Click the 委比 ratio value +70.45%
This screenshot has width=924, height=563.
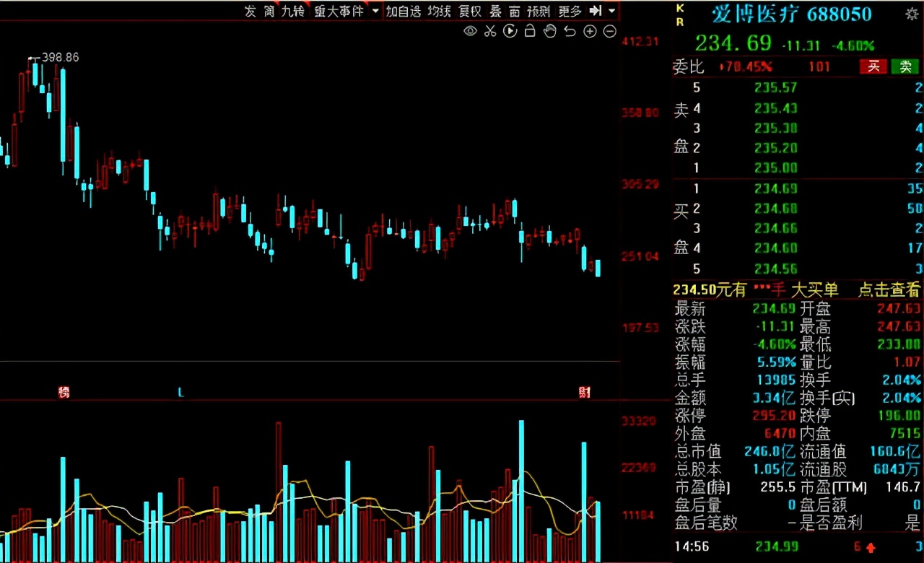click(x=746, y=67)
